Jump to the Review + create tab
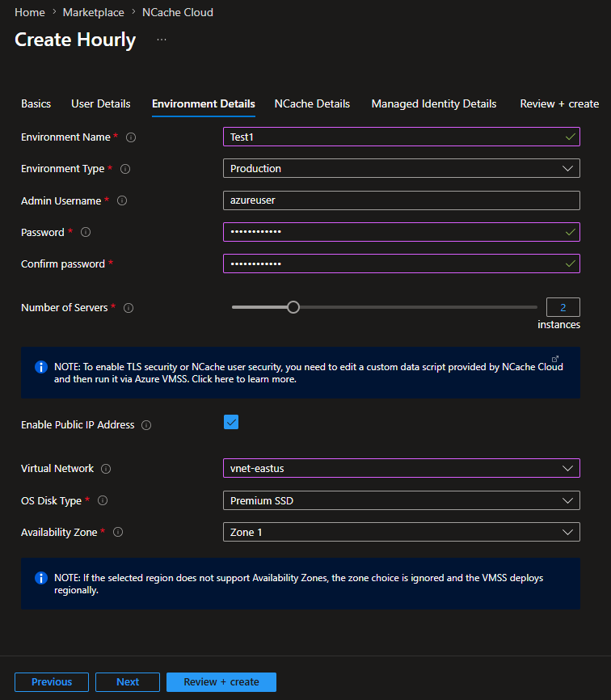This screenshot has width=611, height=700. tap(559, 103)
